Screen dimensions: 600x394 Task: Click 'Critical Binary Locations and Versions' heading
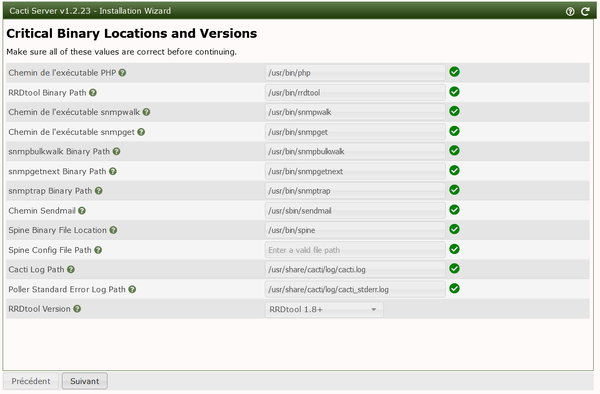(x=132, y=34)
